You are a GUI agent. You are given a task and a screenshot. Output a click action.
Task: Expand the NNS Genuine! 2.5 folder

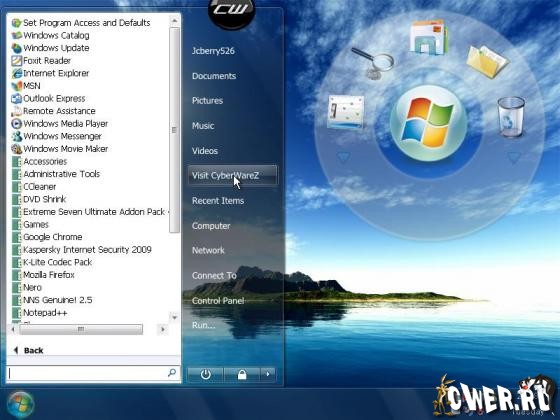click(52, 300)
